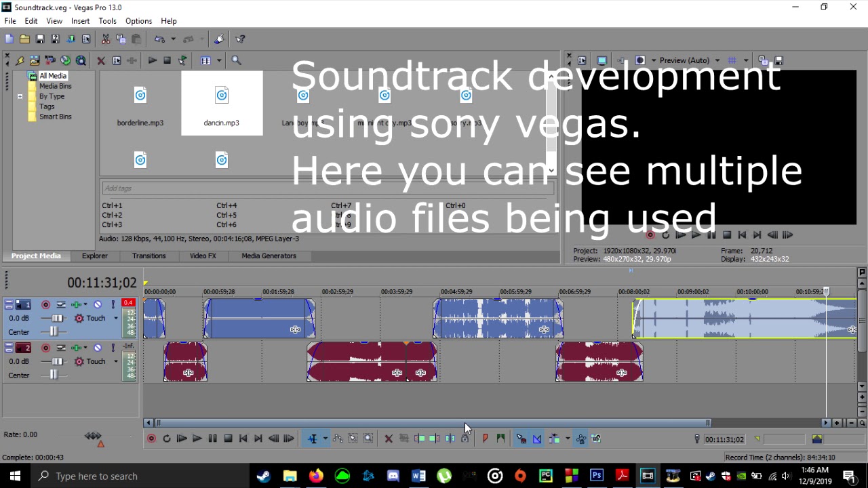Image resolution: width=868 pixels, height=488 pixels.
Task: Click Get Media from the Web icon
Action: (81, 60)
